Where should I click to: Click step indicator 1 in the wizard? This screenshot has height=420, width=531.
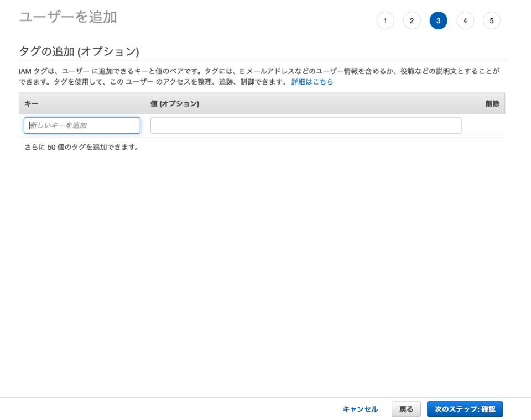click(x=385, y=20)
